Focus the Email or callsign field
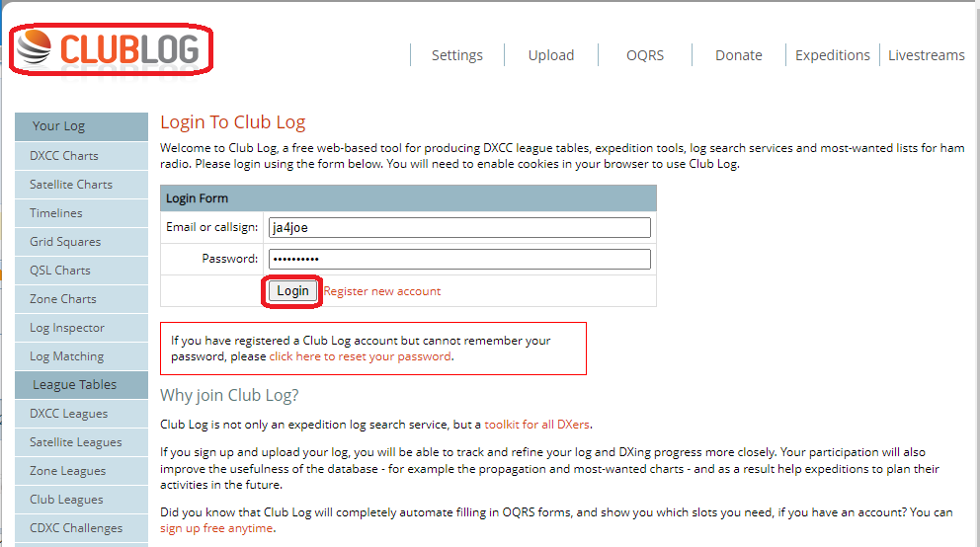 click(x=459, y=227)
